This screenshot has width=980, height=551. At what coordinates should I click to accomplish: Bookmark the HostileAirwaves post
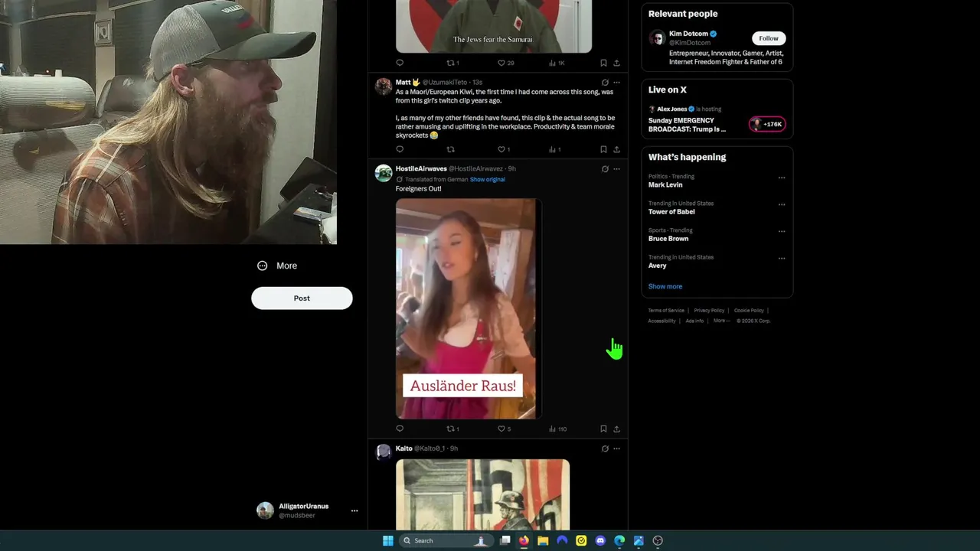pyautogui.click(x=603, y=429)
